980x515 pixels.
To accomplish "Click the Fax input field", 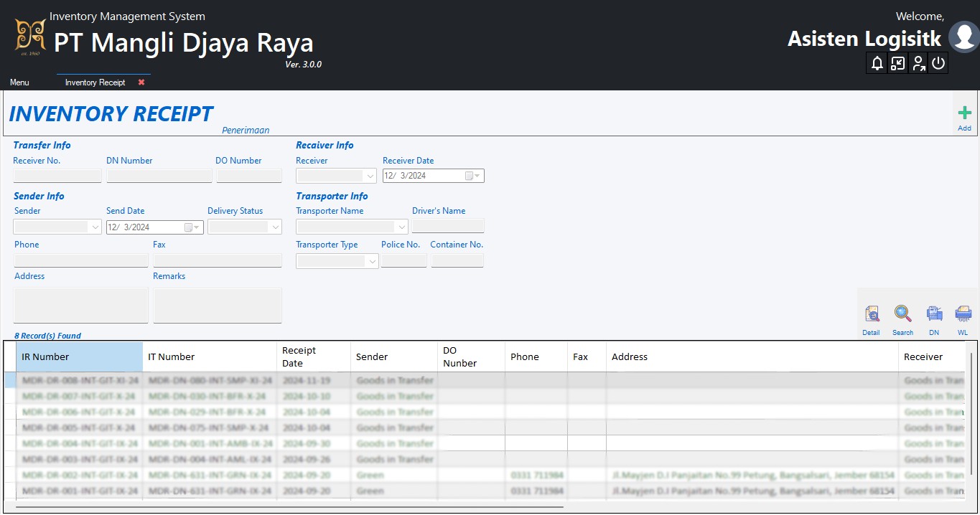I will click(218, 260).
